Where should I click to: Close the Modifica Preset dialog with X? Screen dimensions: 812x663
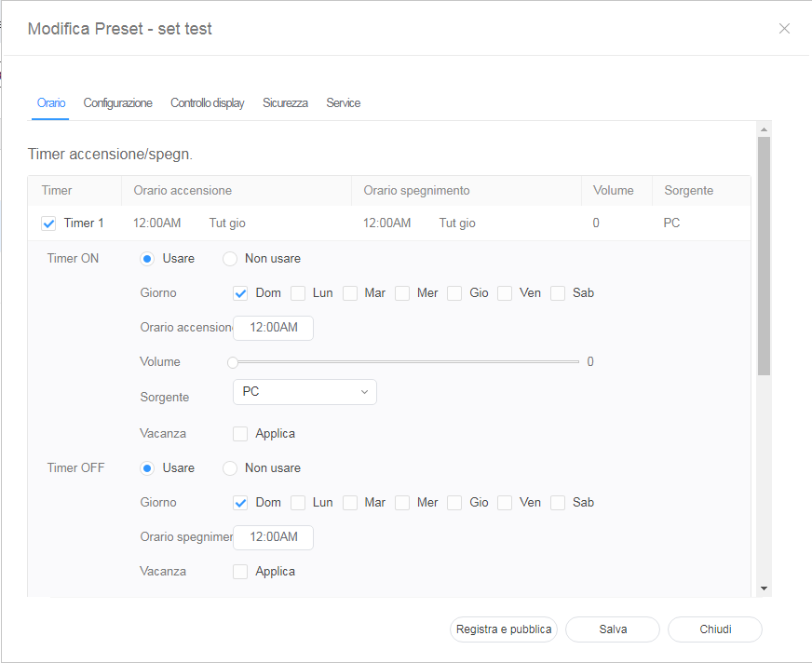tap(784, 29)
